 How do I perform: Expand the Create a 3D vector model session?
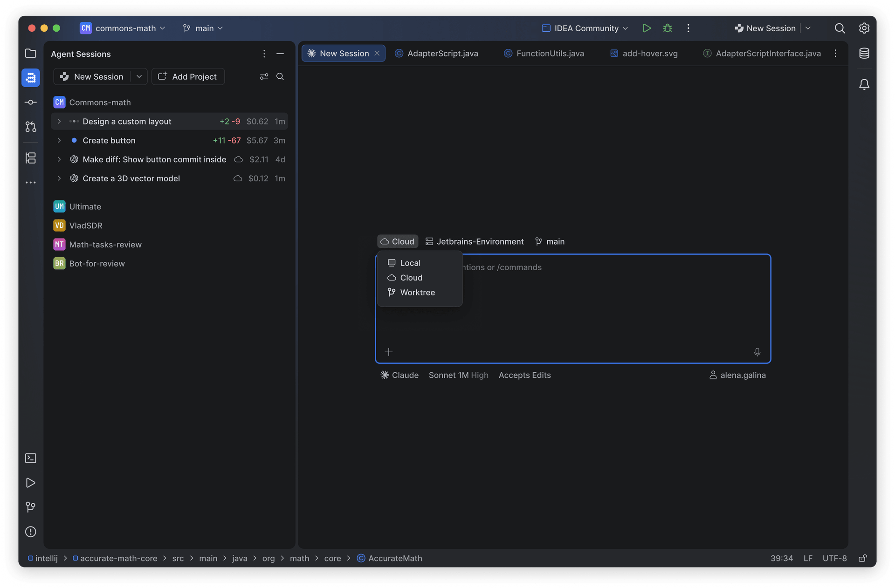[59, 178]
